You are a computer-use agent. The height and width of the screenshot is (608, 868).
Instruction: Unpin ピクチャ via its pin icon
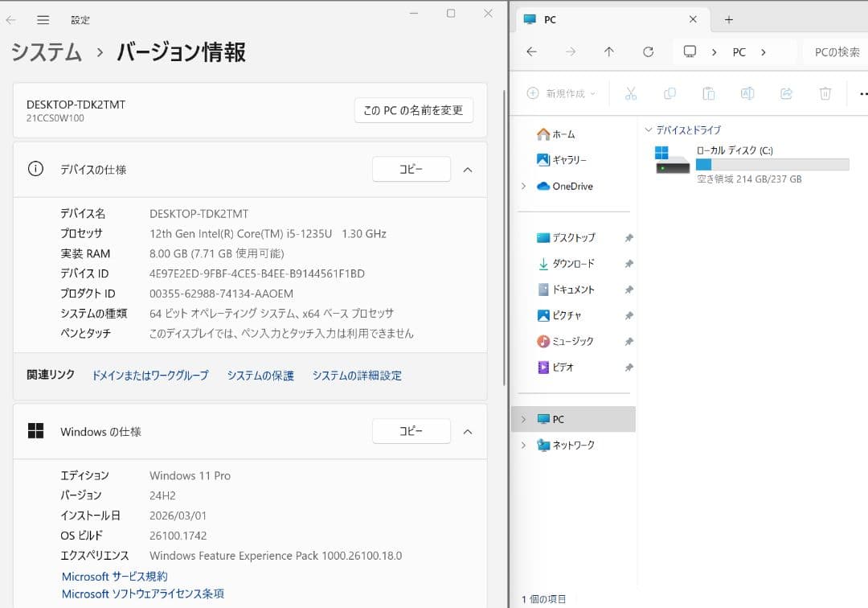tap(628, 315)
